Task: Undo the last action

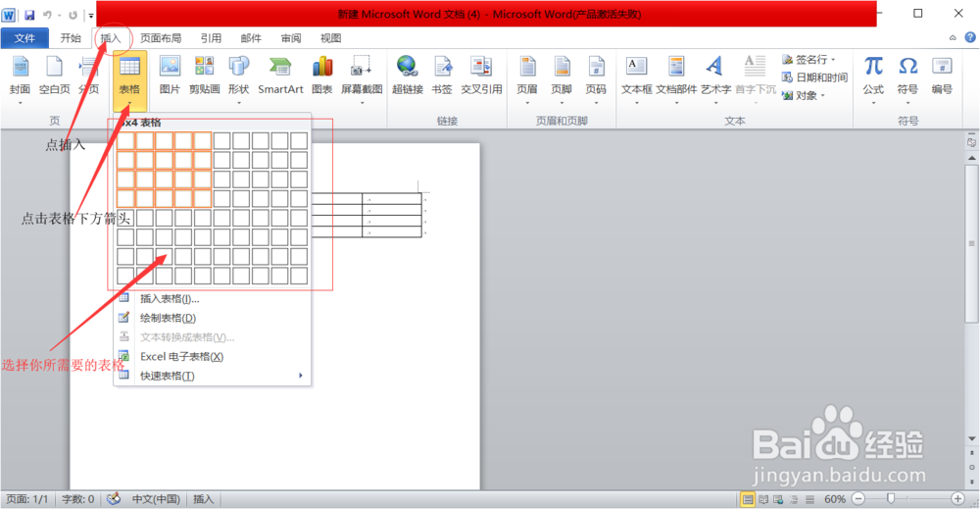Action: tap(47, 15)
